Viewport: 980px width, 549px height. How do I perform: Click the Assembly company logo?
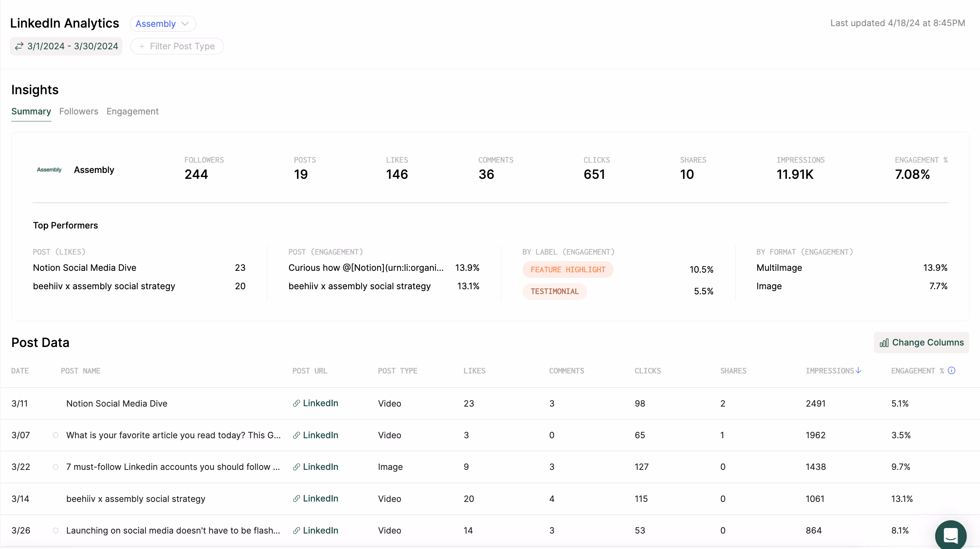click(x=49, y=170)
